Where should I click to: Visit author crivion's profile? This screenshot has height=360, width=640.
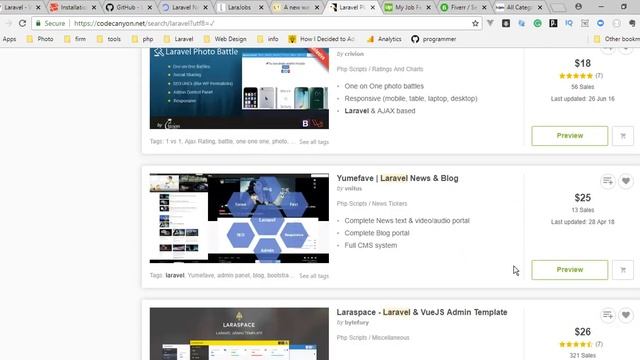tap(354, 54)
